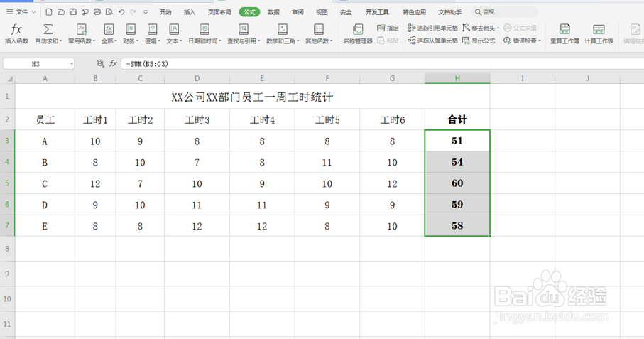Screen dimensions: 644x339
Task: Click the title cell XX公司XX部门员工一周工时统计
Action: pos(252,97)
